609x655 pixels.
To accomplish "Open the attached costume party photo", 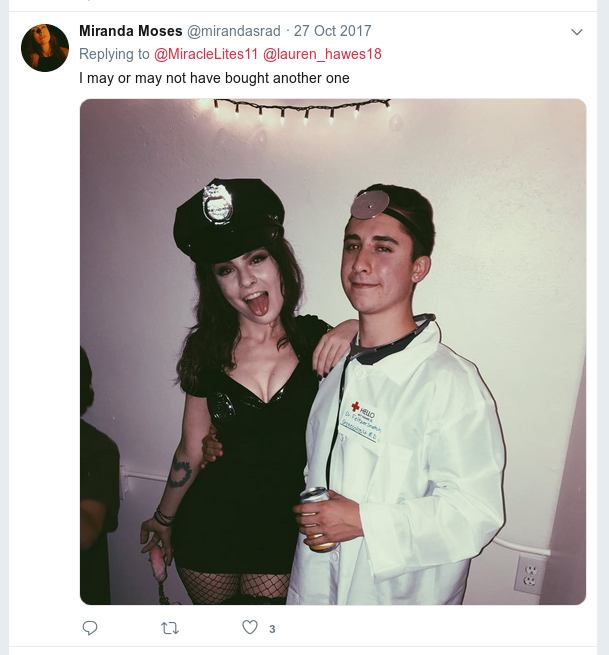I will (x=333, y=352).
